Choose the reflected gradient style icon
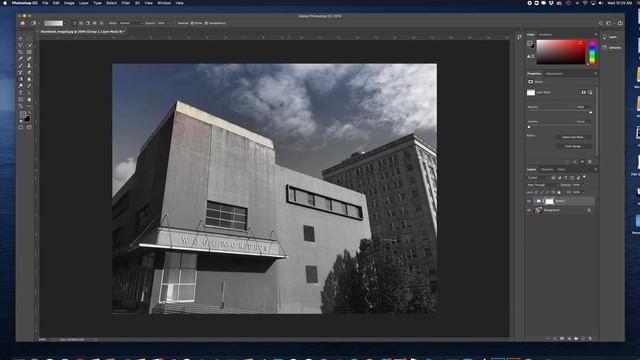Image resolution: width=640 pixels, height=360 pixels. pyautogui.click(x=94, y=23)
